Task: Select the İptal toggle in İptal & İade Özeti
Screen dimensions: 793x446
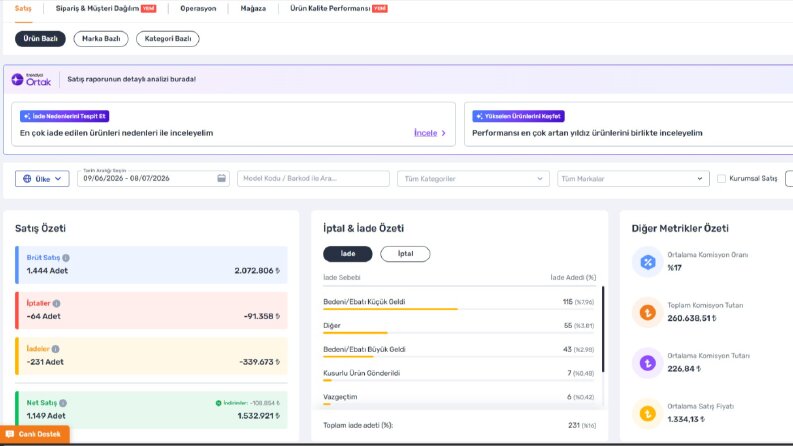Action: pyautogui.click(x=405, y=254)
